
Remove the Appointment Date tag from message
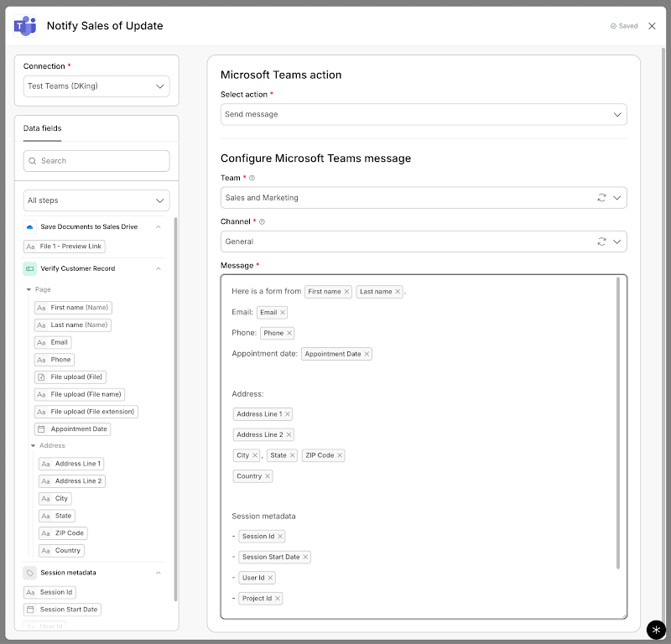click(x=367, y=354)
